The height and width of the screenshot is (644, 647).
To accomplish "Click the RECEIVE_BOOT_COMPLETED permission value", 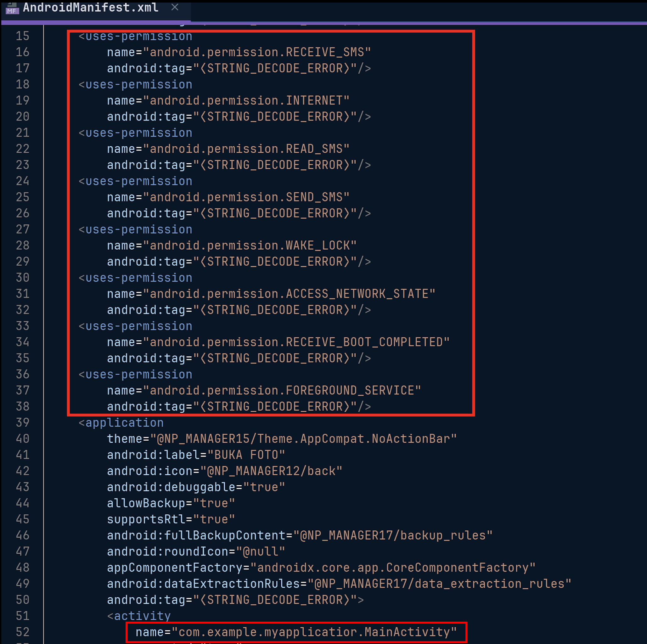I will [x=296, y=342].
